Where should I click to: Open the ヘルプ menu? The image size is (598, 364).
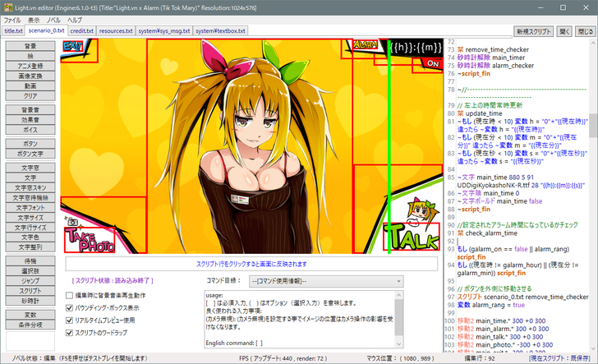pos(75,20)
